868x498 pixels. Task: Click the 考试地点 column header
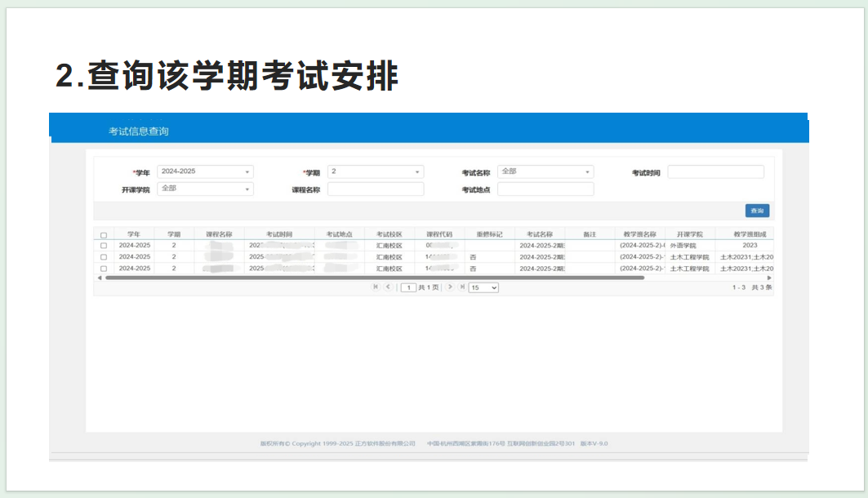[x=340, y=234]
